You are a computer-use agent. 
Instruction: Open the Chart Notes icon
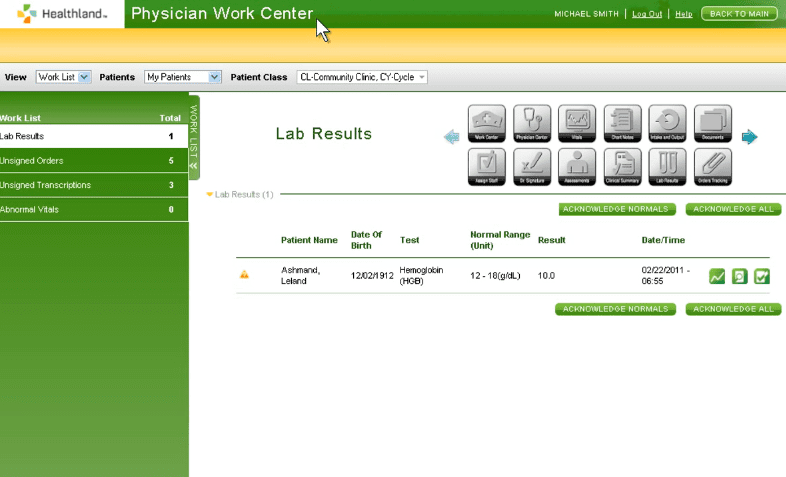point(622,123)
